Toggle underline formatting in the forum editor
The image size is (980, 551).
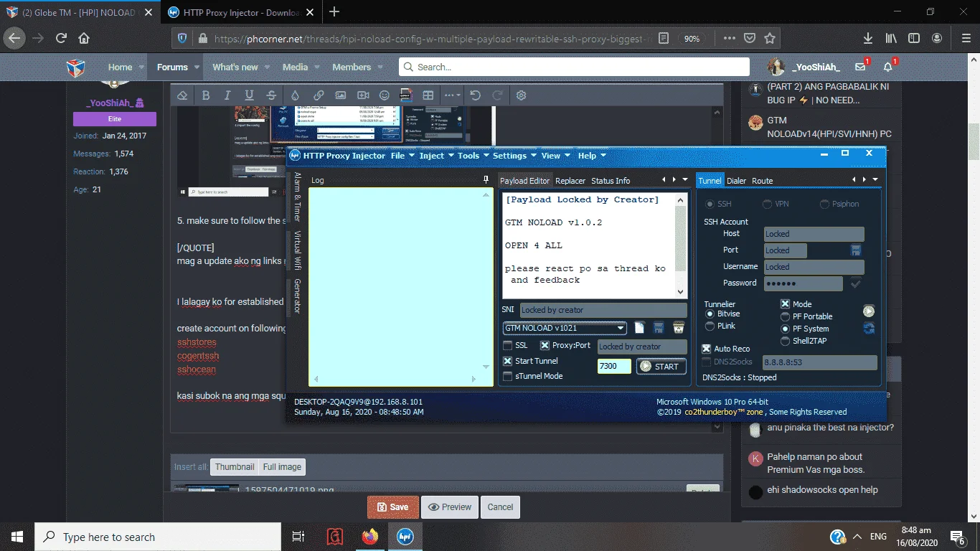tap(249, 95)
